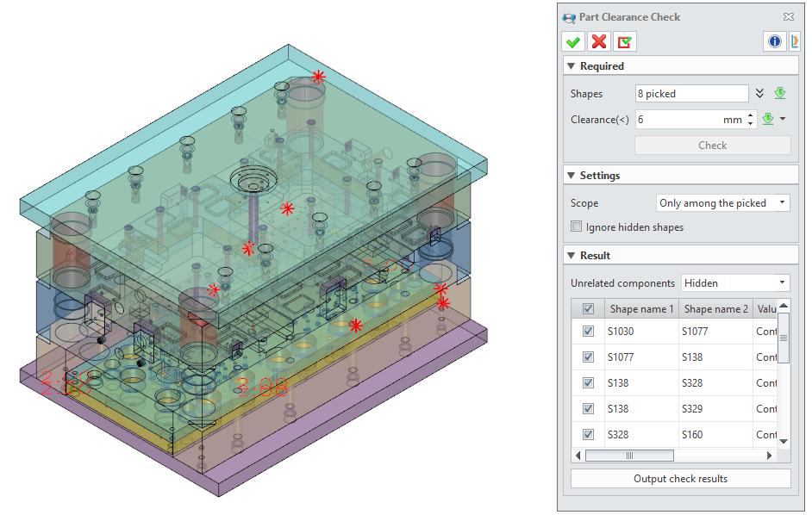This screenshot has height=515, width=812.
Task: Click the Check button
Action: 712,145
